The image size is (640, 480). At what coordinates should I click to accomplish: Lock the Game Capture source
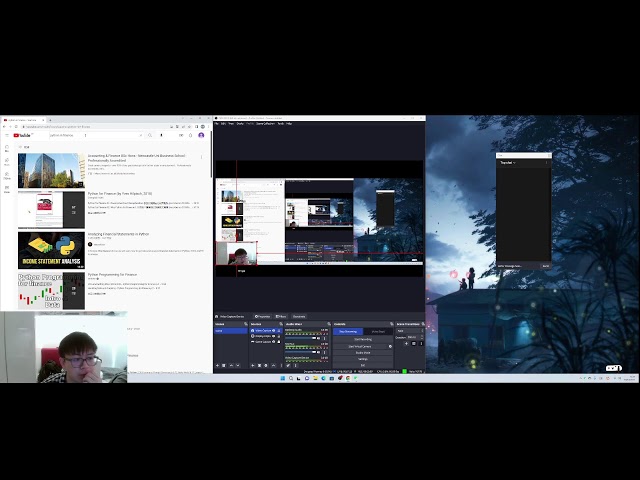click(x=279, y=342)
